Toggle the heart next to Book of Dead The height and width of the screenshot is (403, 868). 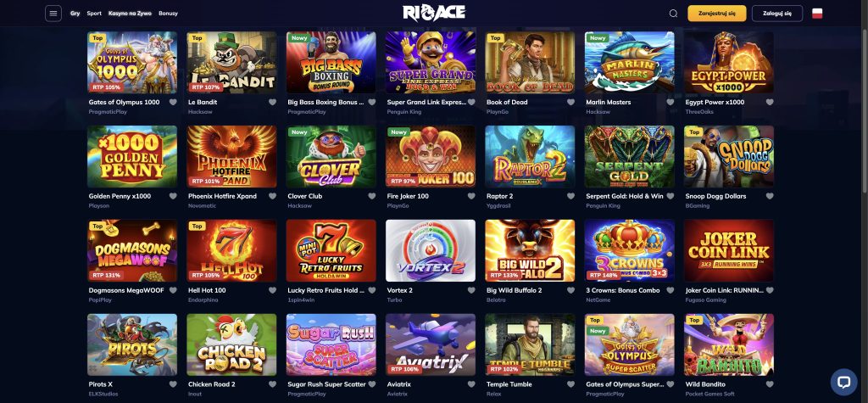[x=570, y=102]
